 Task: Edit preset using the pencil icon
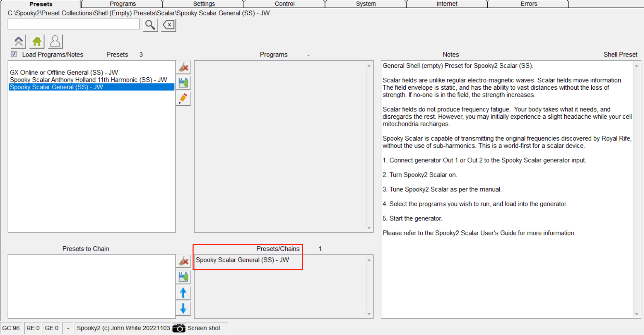[183, 99]
